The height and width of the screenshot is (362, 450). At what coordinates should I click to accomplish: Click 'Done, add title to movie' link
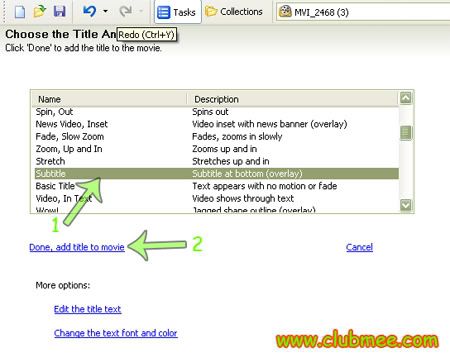click(77, 247)
